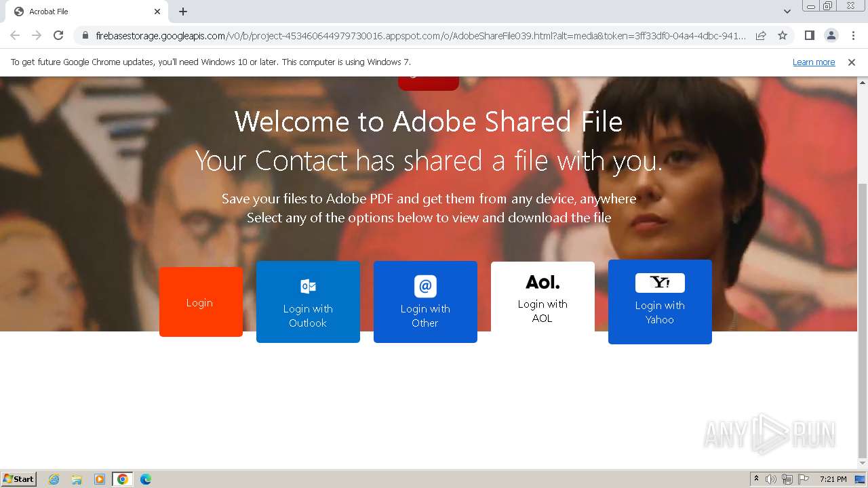868x488 pixels.
Task: Open Chrome three-dot menu
Action: pos(853,35)
